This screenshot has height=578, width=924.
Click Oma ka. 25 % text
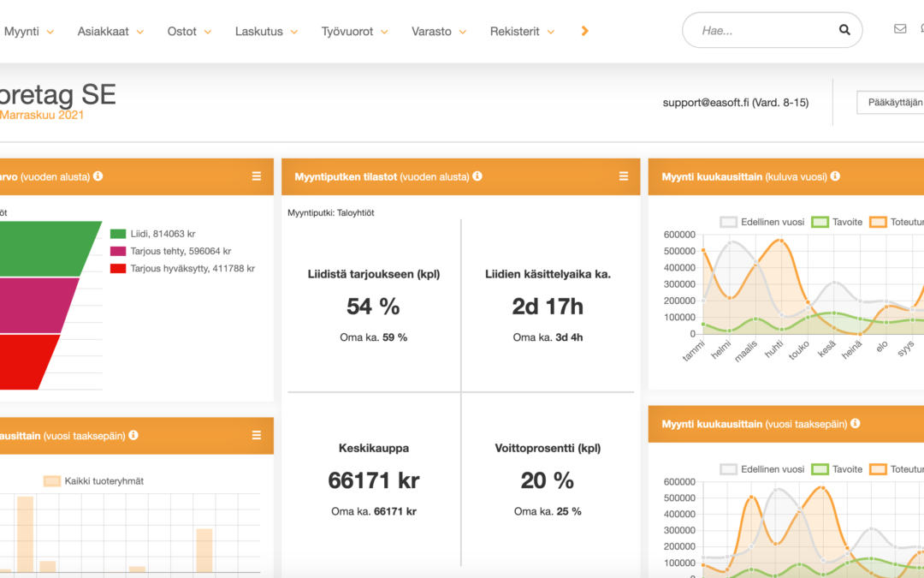[x=548, y=511]
